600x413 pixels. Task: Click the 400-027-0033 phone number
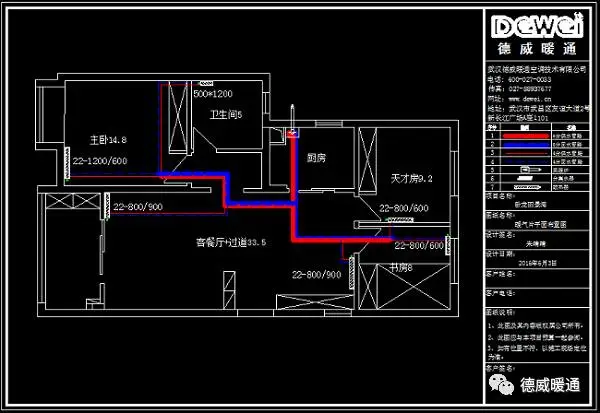pos(530,80)
